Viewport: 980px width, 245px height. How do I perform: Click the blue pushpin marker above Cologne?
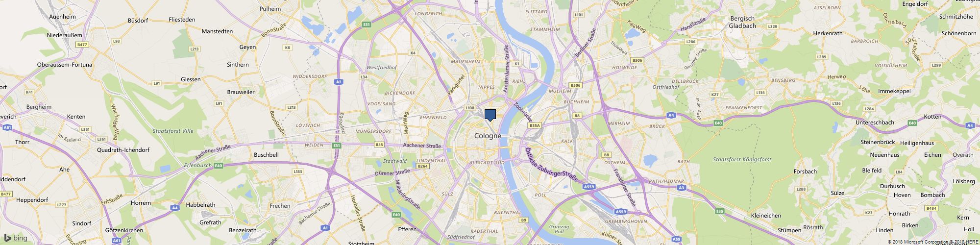490,115
